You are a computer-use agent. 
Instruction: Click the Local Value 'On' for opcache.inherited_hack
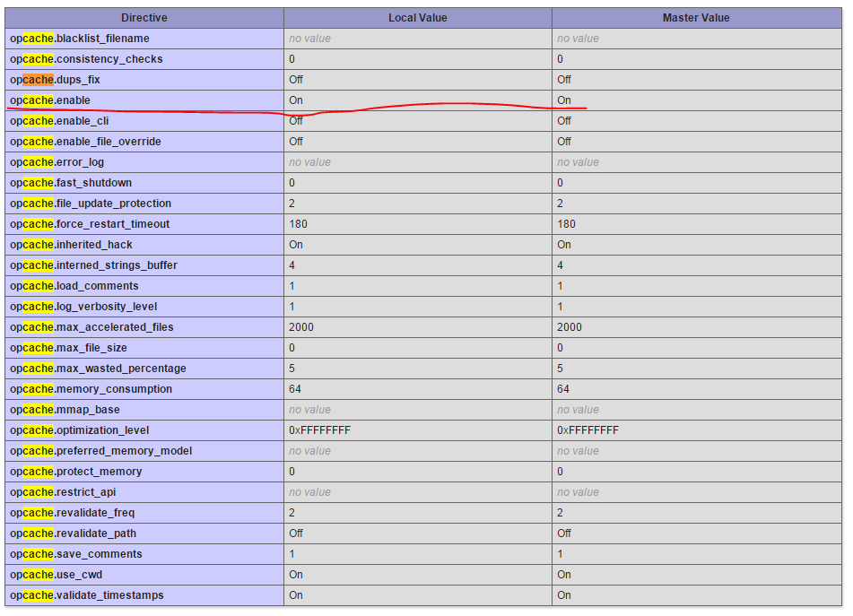pos(296,245)
